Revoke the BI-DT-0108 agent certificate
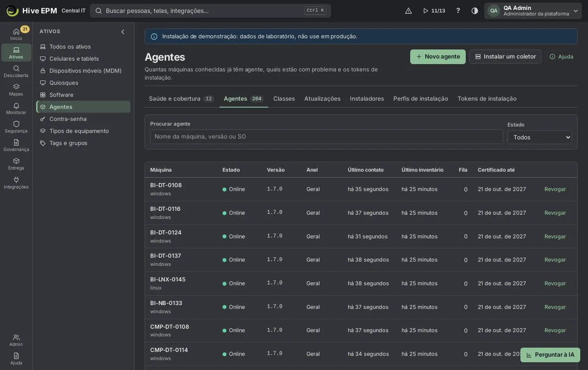This screenshot has width=588, height=370. (555, 189)
